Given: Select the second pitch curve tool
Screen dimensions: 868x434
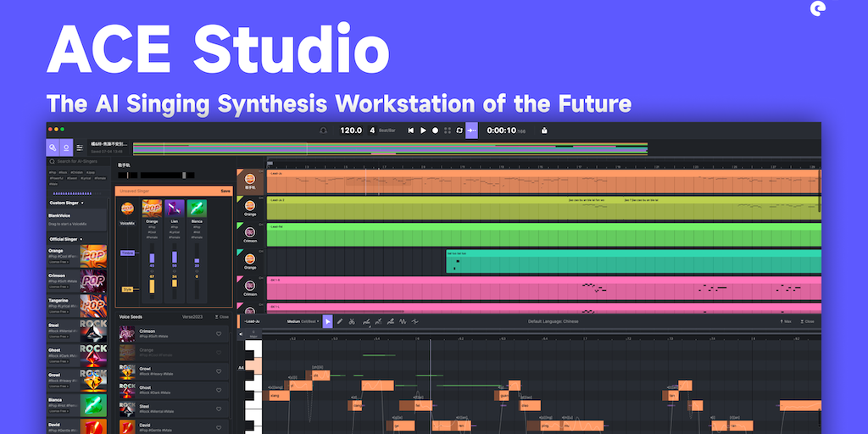Looking at the screenshot, I should [378, 321].
